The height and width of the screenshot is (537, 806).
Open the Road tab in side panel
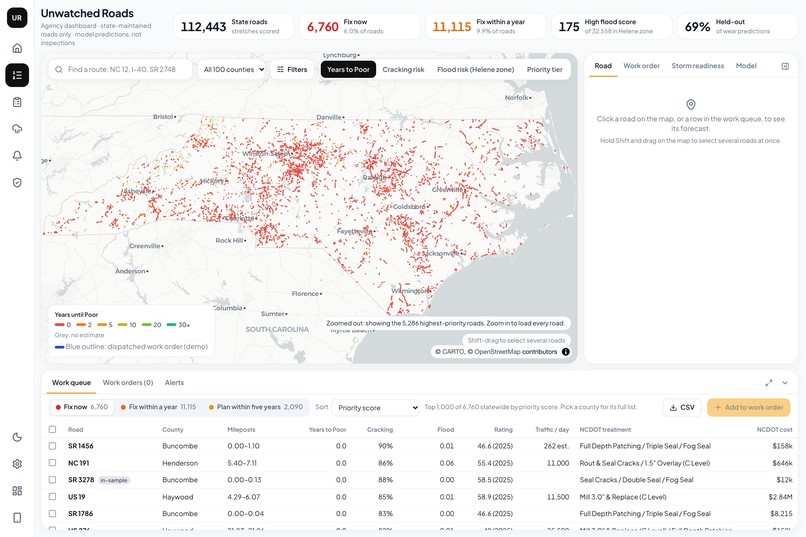click(603, 66)
